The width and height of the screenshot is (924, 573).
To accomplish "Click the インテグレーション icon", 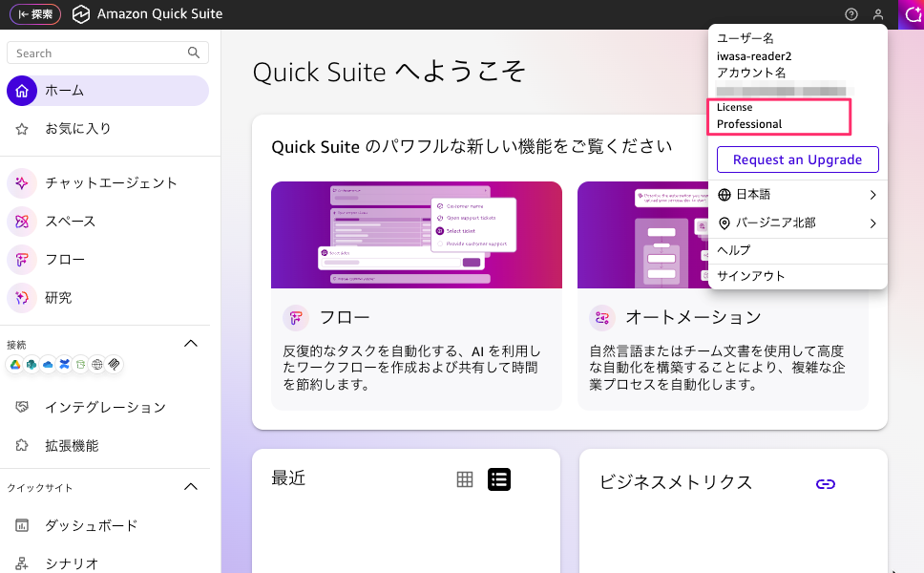I will tap(22, 408).
